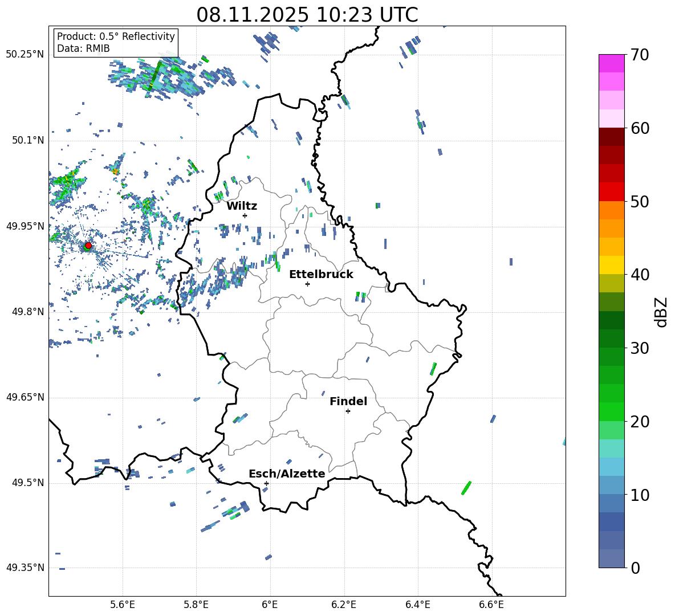Click the Wiltz station cross marker
This screenshot has height=616, width=675.
click(x=245, y=215)
